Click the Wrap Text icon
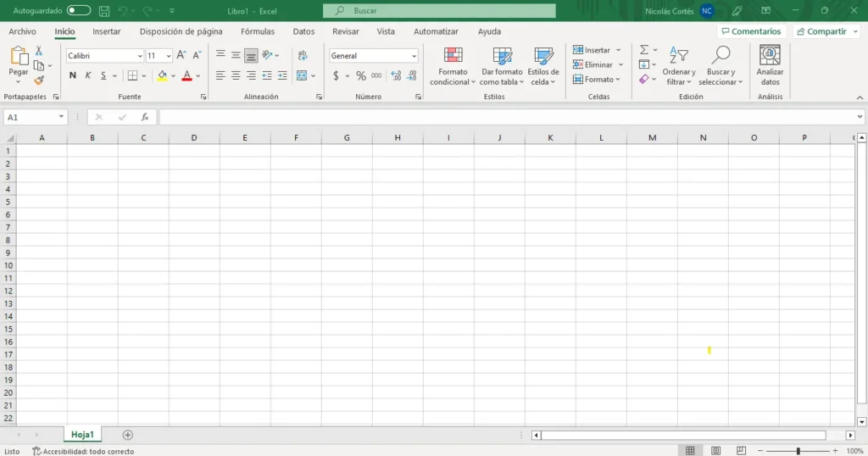This screenshot has height=456, width=868. pos(303,55)
